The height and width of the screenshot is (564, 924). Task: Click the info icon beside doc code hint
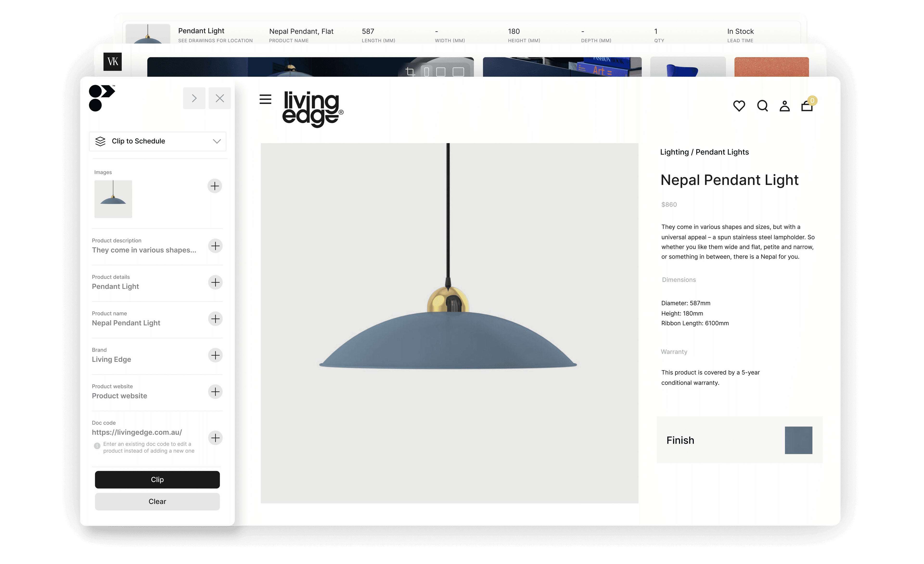pyautogui.click(x=97, y=446)
